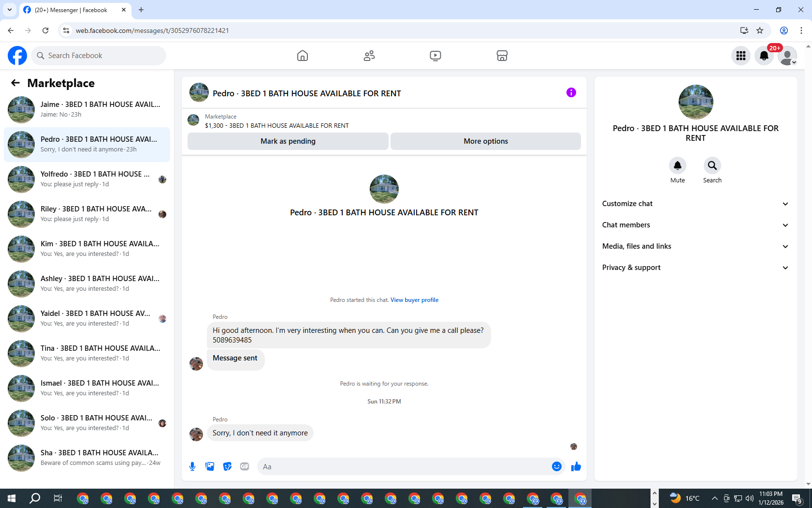Image resolution: width=812 pixels, height=508 pixels.
Task: Open Friends icon in top navigation
Action: coord(369,56)
